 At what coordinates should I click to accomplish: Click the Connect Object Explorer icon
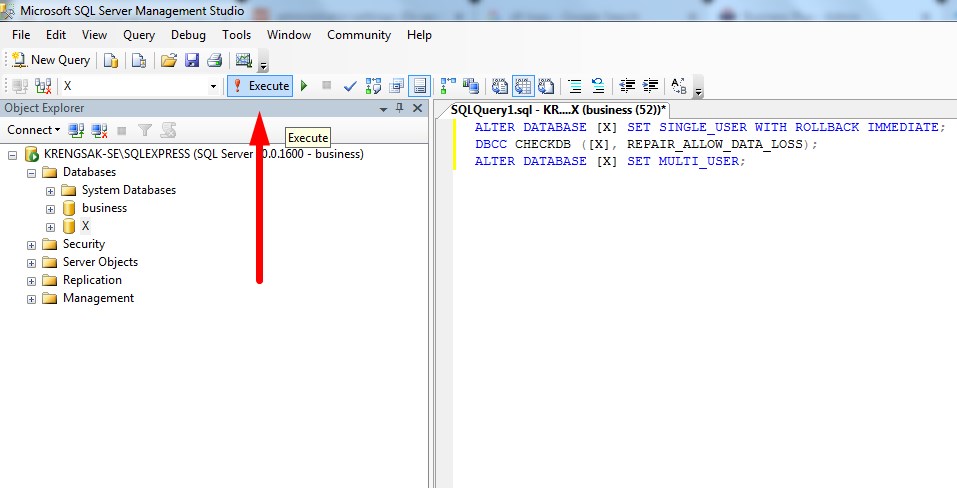point(76,130)
